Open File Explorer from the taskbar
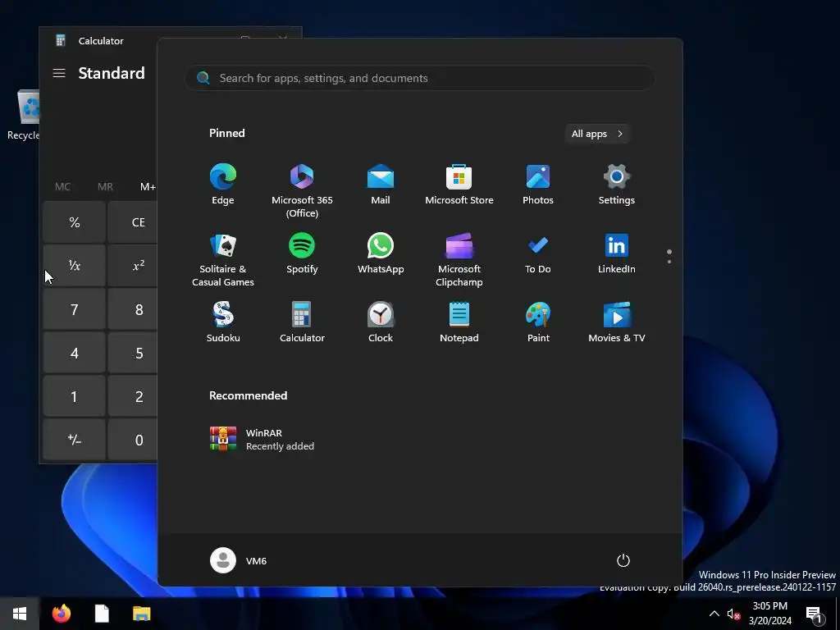The height and width of the screenshot is (630, 840). coord(141,614)
